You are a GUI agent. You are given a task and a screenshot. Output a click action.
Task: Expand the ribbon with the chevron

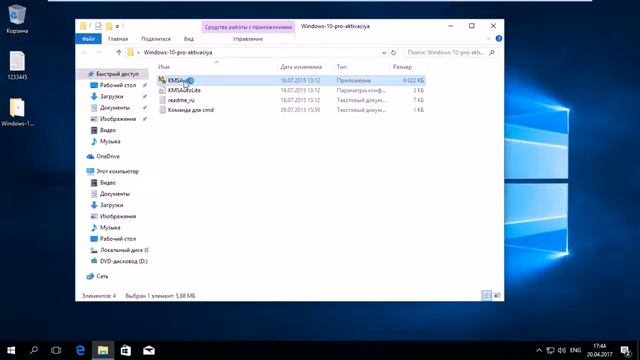coord(489,39)
